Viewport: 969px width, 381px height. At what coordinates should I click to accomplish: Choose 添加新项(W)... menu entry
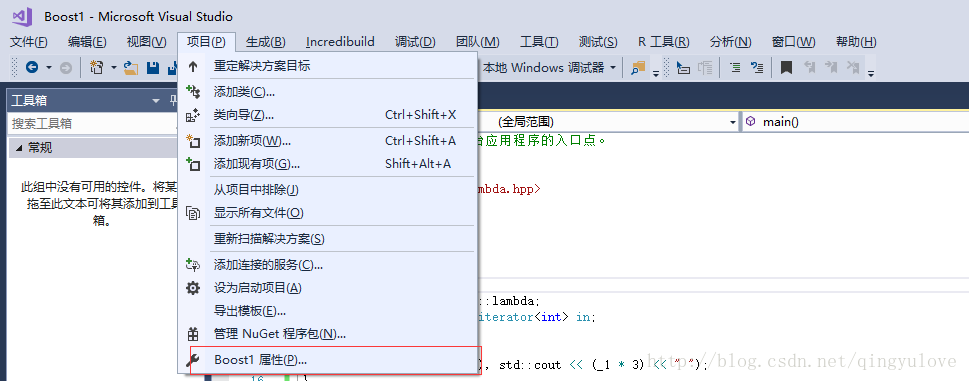[x=328, y=141]
